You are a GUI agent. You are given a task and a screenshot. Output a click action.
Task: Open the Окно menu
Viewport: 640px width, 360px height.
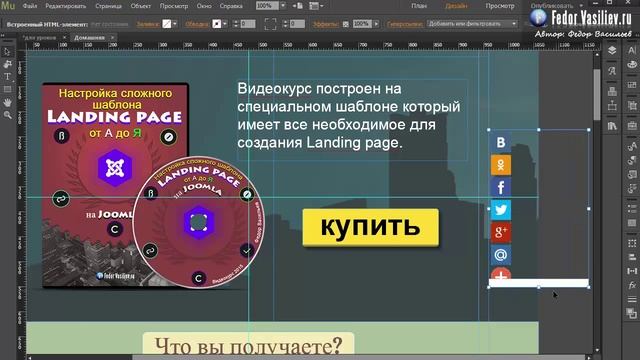pos(204,6)
